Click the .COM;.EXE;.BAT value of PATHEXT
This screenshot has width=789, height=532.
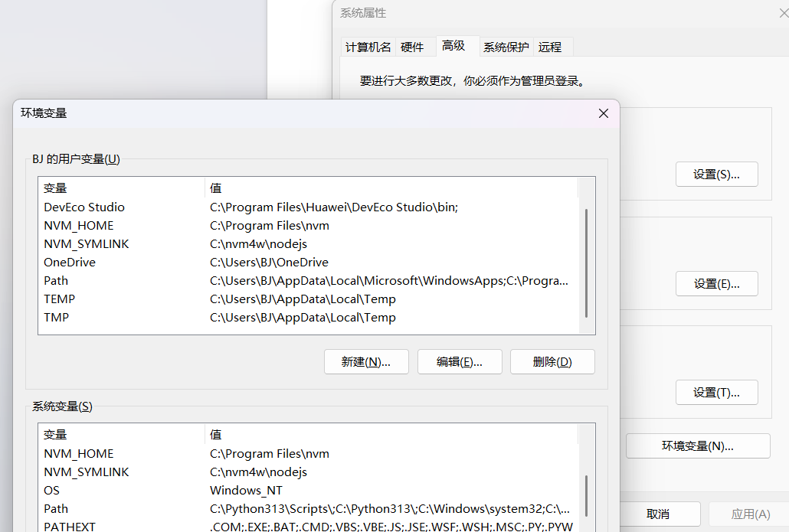pyautogui.click(x=391, y=527)
